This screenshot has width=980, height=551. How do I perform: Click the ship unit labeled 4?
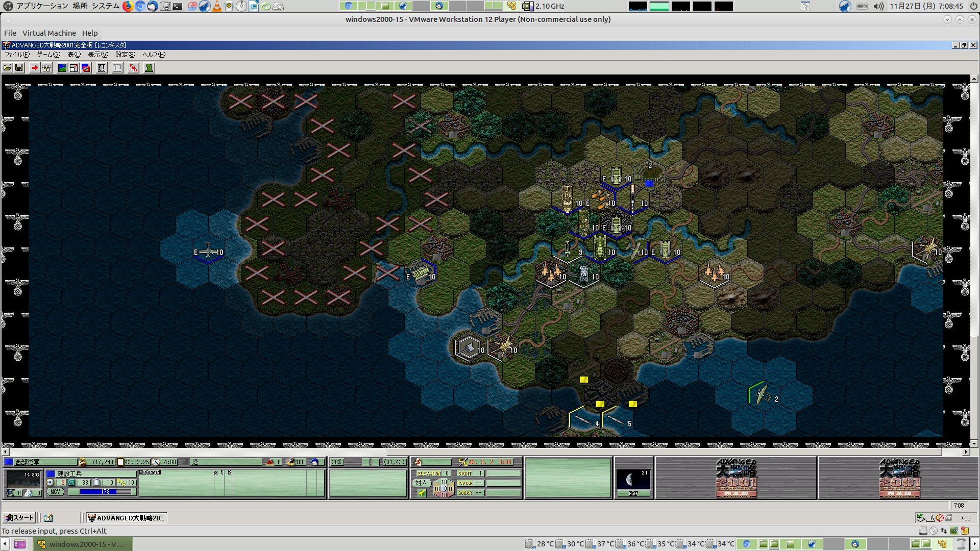pyautogui.click(x=584, y=420)
